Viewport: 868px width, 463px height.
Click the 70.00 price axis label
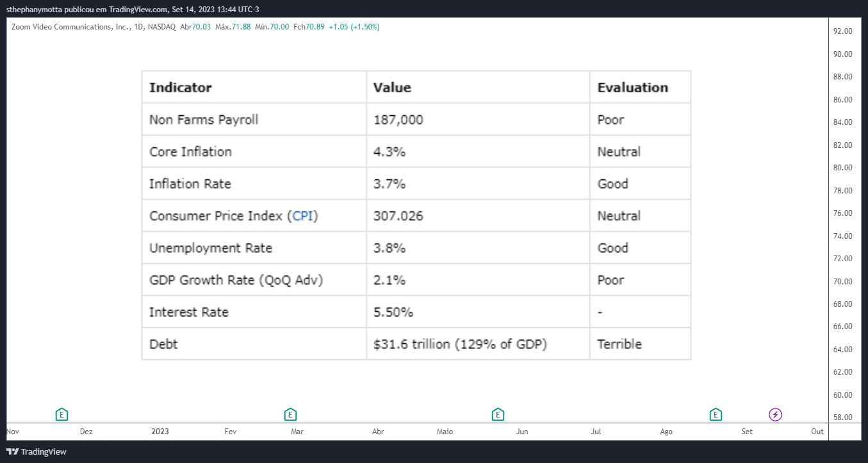click(x=842, y=281)
